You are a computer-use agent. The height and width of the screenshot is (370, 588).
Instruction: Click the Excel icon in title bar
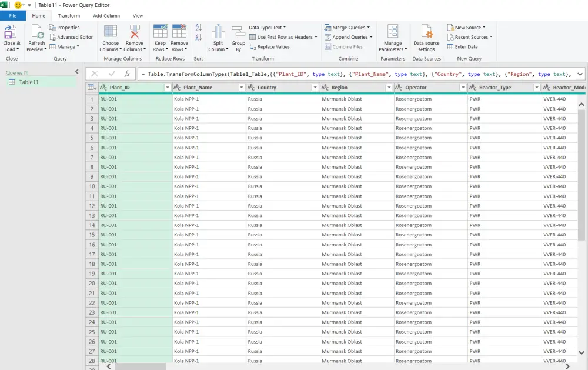point(4,5)
